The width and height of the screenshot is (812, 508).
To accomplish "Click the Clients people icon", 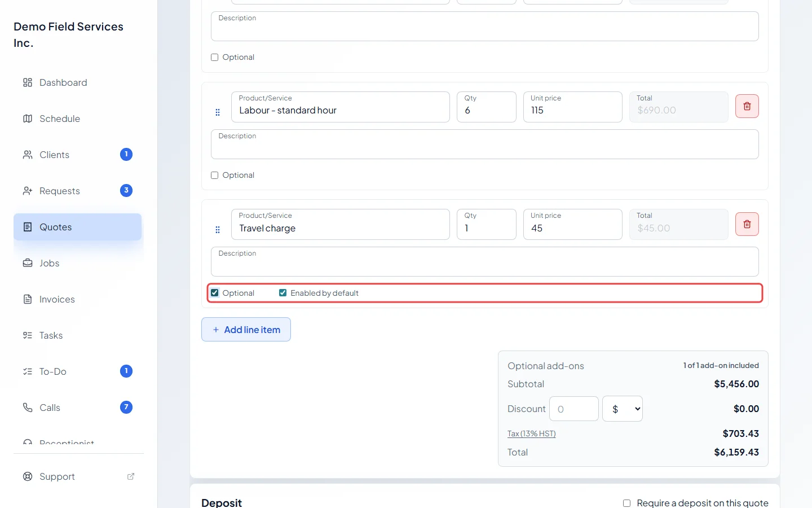I will (x=28, y=155).
